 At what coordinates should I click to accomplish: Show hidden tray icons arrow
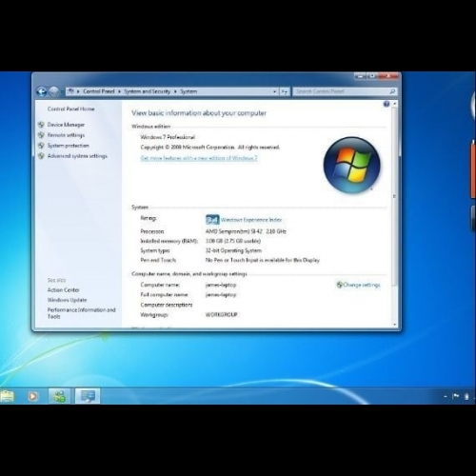pos(446,396)
